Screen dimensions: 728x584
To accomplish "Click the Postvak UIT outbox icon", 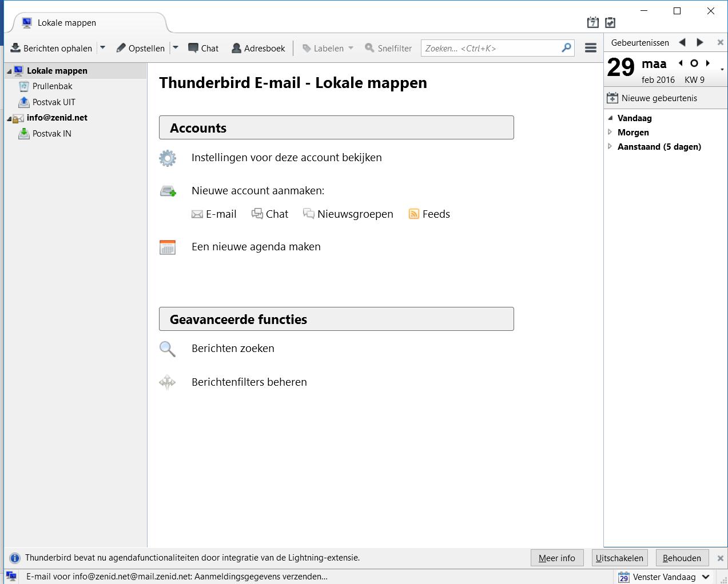I will [x=24, y=102].
